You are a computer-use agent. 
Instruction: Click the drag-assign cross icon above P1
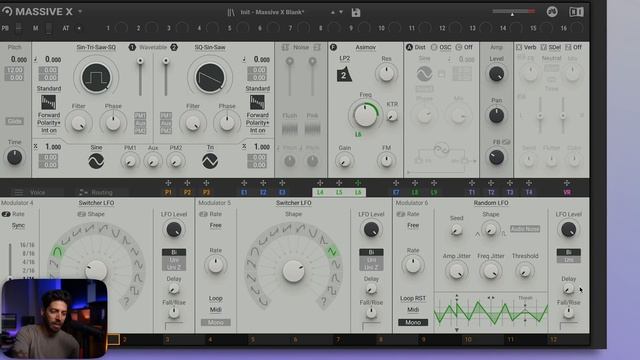click(x=168, y=183)
